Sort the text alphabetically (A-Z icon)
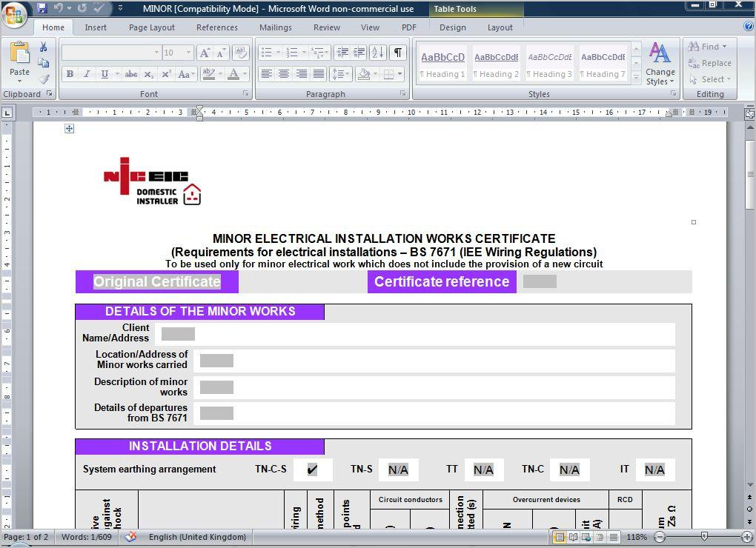The image size is (756, 548). (378, 53)
